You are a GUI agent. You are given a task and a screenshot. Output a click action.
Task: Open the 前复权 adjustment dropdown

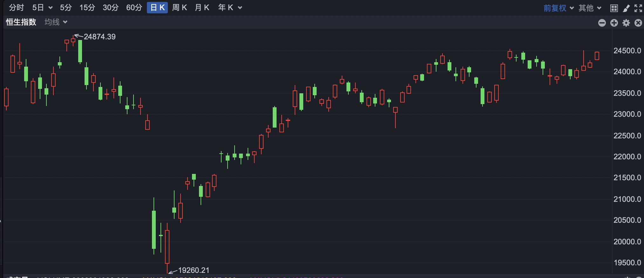pos(558,8)
